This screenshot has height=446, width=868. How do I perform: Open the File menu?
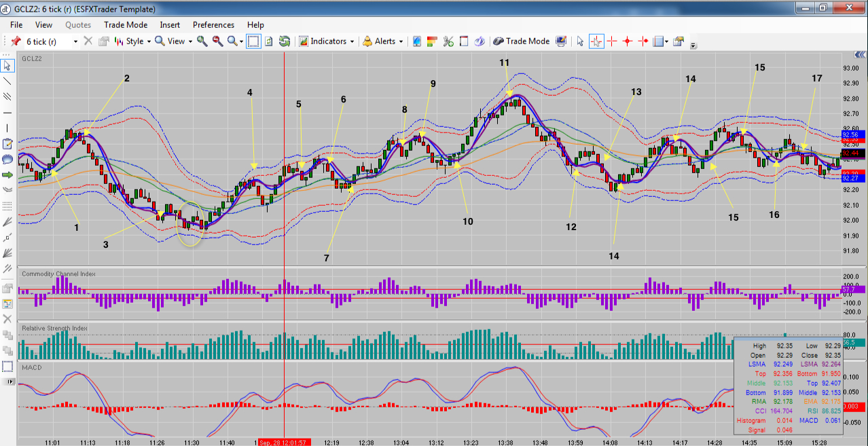(x=16, y=24)
